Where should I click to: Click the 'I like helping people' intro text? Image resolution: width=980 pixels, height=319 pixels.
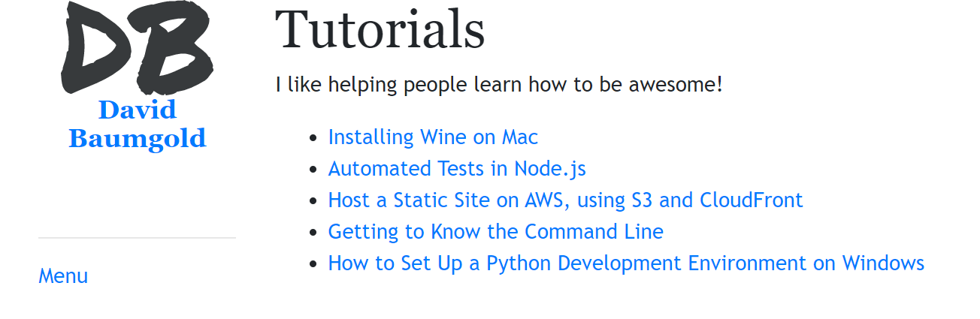tap(498, 84)
